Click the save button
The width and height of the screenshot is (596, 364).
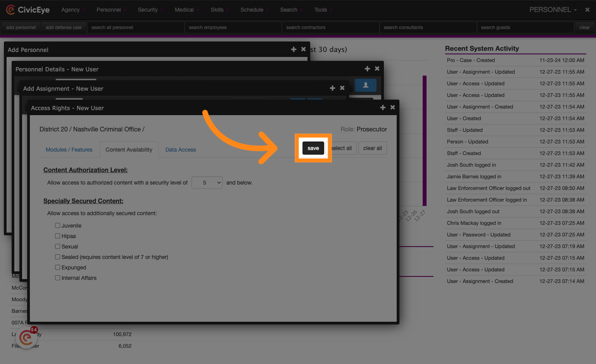coord(313,148)
